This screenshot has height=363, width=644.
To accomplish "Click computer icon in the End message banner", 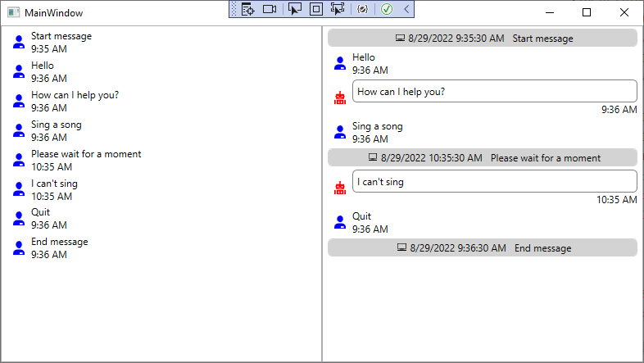I will point(401,247).
